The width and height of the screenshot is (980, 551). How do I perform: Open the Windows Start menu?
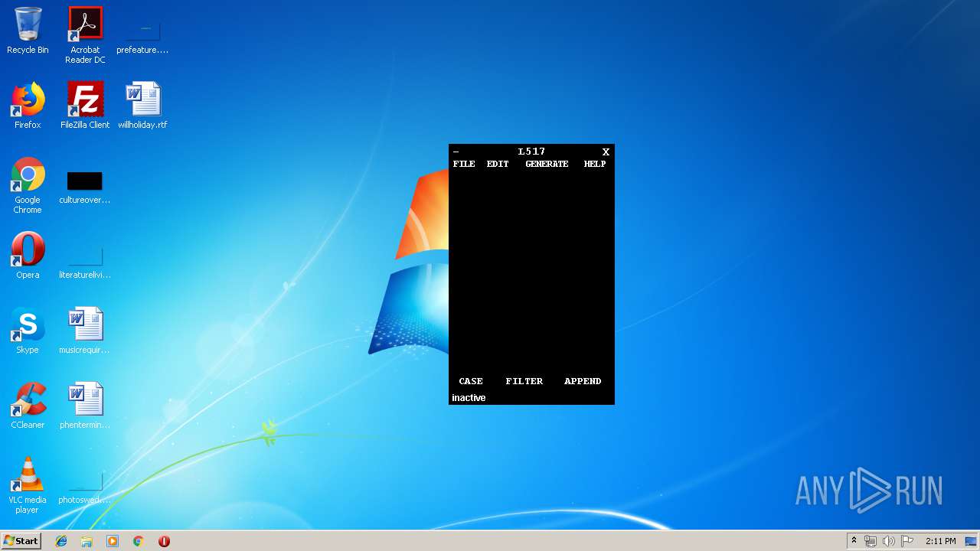coord(21,541)
